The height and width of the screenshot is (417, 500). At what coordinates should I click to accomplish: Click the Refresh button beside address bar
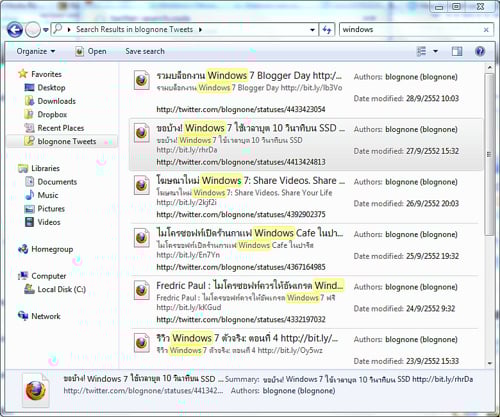[x=327, y=30]
